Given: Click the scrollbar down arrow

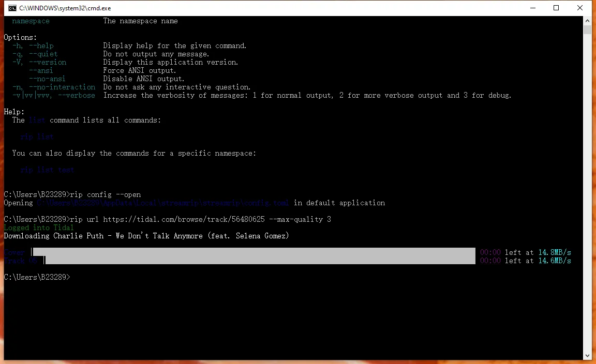Looking at the screenshot, I should click(x=587, y=356).
